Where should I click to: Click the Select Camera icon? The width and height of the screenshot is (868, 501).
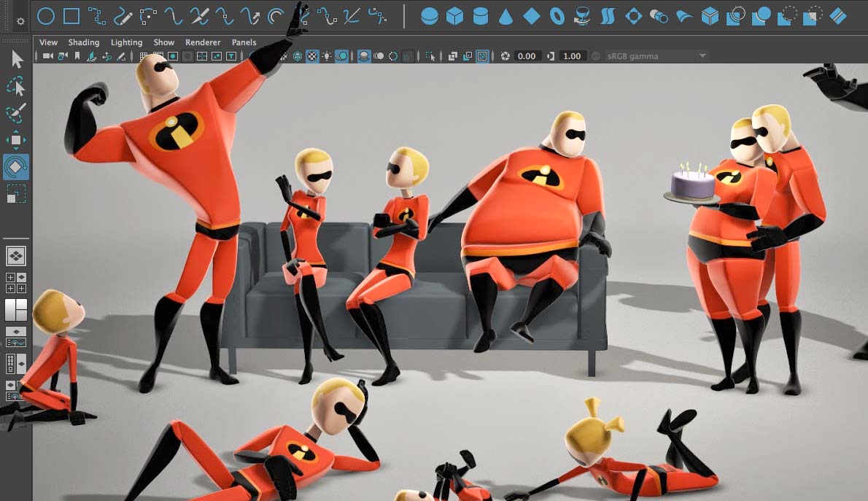point(48,56)
